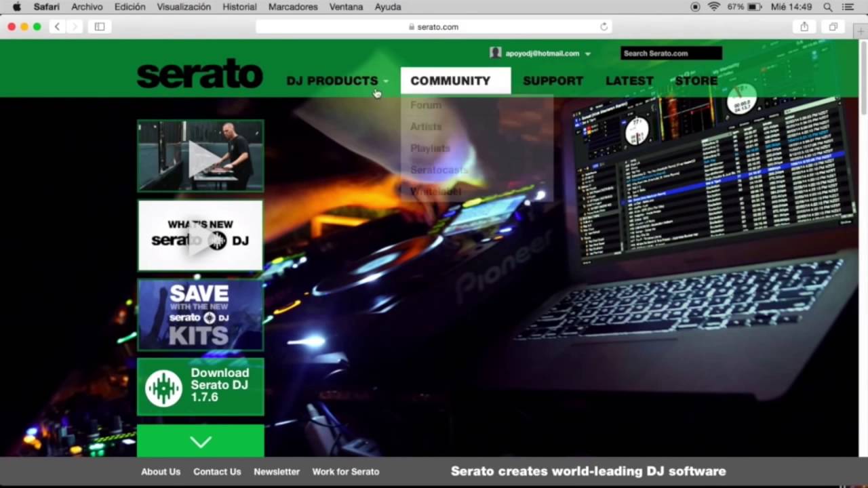The width and height of the screenshot is (868, 488).
Task: Toggle the Safari sidebar
Action: click(x=100, y=26)
